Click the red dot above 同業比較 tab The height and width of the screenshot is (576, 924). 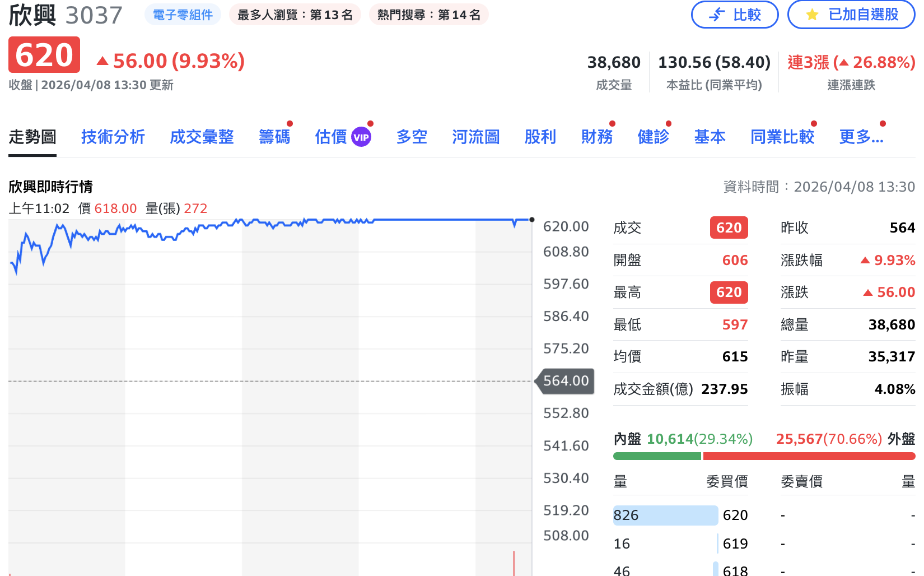point(815,123)
